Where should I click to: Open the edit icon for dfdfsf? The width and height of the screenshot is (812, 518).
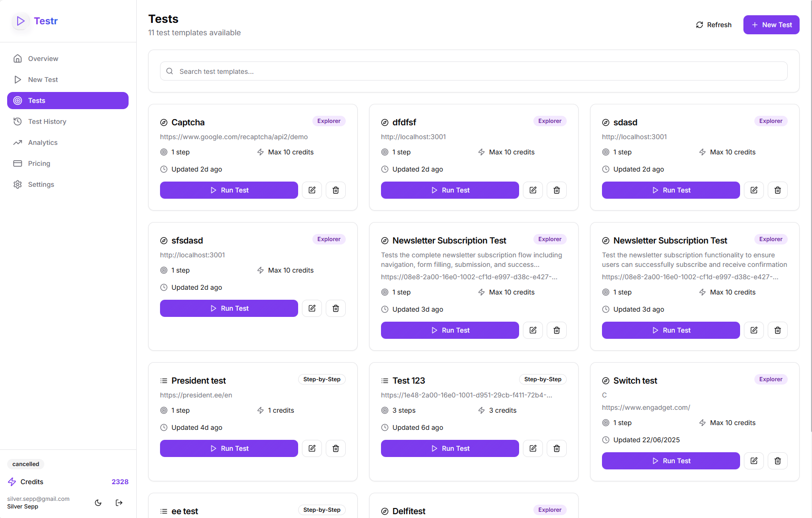pyautogui.click(x=533, y=190)
